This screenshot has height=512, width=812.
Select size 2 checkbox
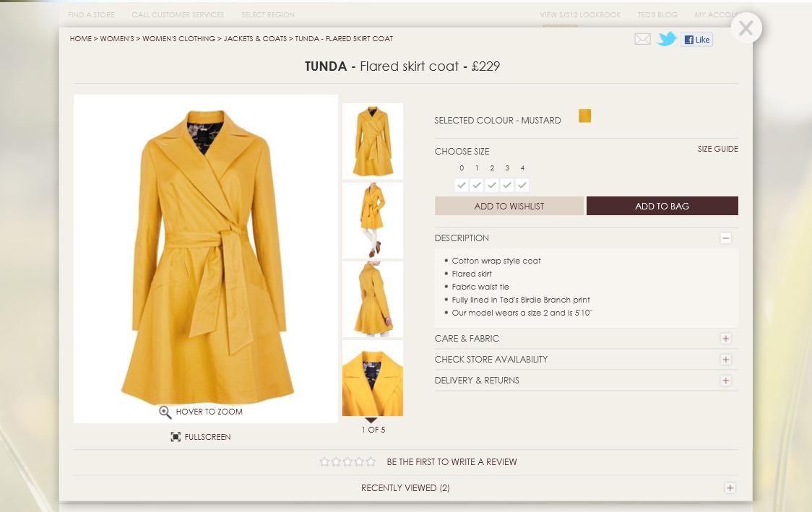click(492, 185)
